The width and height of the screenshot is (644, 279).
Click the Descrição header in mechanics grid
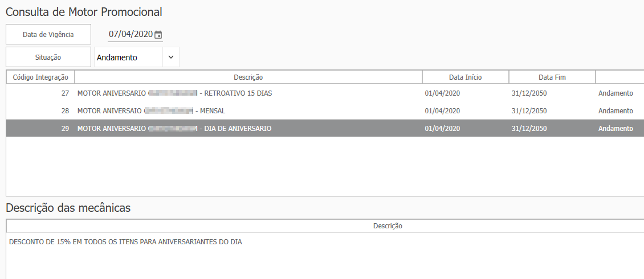click(x=388, y=226)
